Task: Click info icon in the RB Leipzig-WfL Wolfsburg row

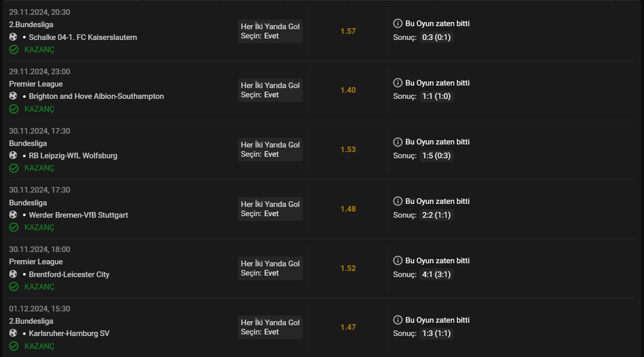Action: [398, 142]
